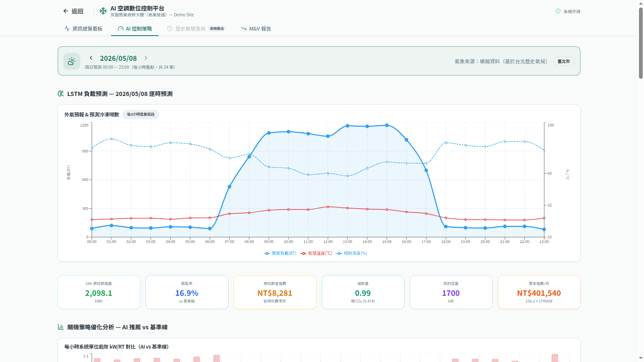Click the 16.9% 節能率 card
This screenshot has height=362, width=644.
(187, 292)
